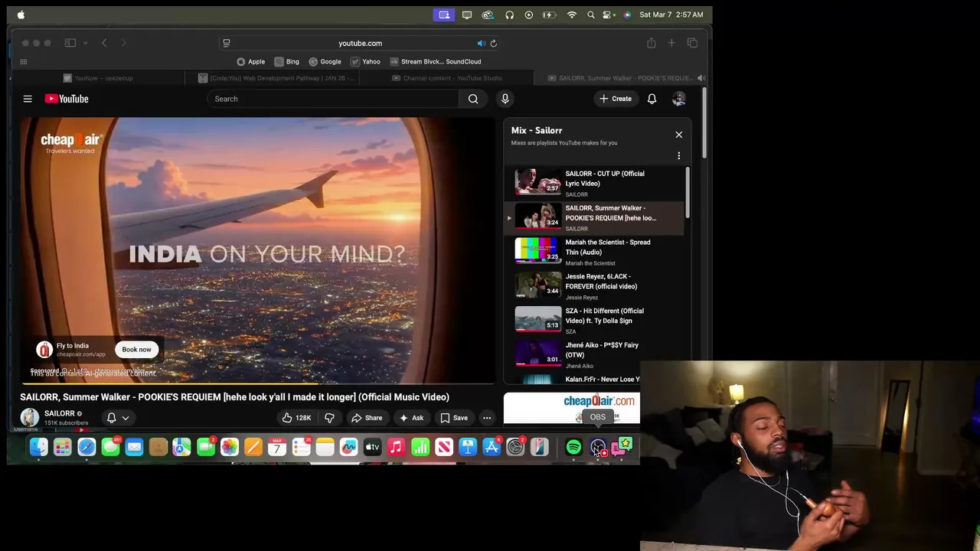Open Freeform app in the Dock
The width and height of the screenshot is (980, 551).
point(348,447)
